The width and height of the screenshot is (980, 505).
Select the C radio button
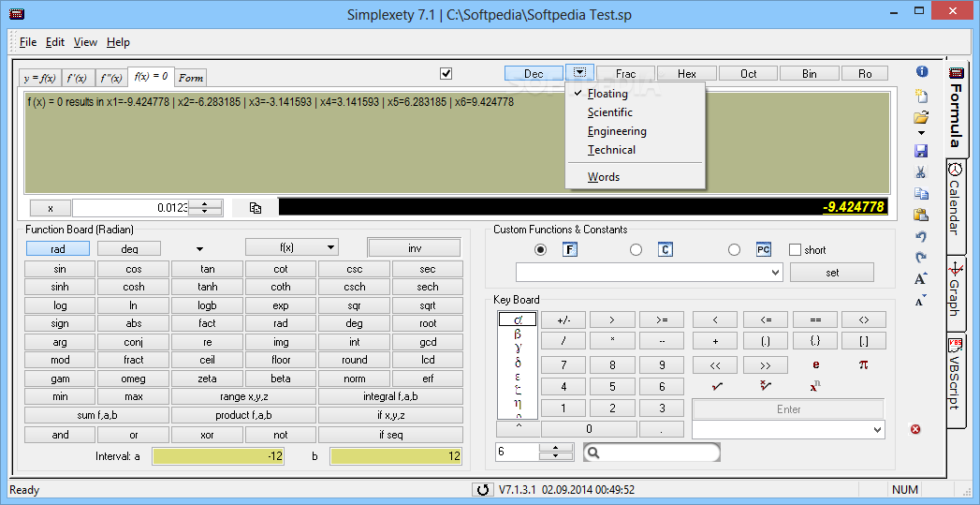(636, 249)
